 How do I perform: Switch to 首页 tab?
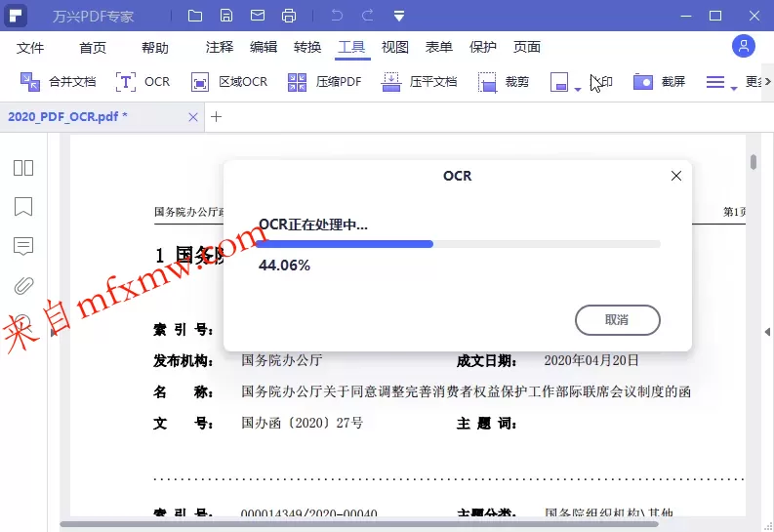tap(93, 48)
